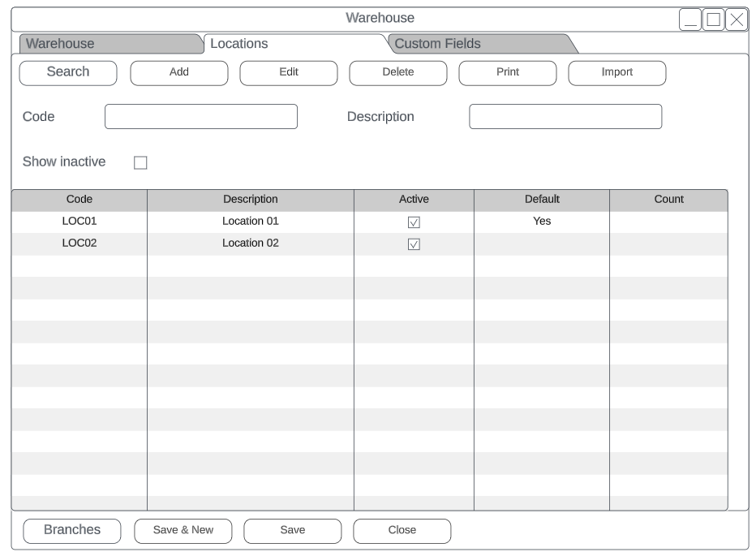Image resolution: width=756 pixels, height=552 pixels.
Task: Click the Close button at the bottom
Action: tap(402, 531)
